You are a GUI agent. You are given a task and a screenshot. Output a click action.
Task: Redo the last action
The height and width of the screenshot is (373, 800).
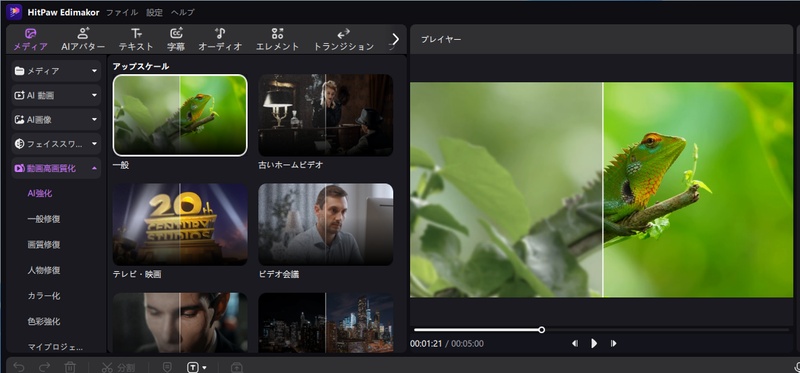click(44, 367)
